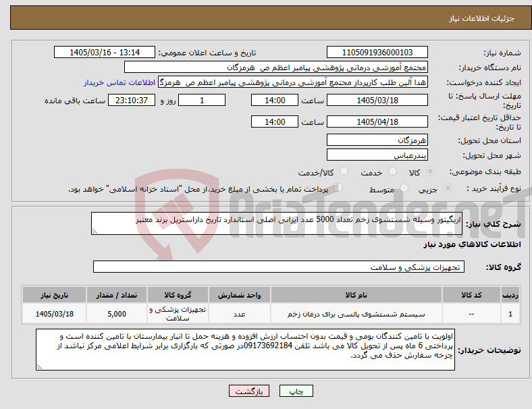Click the announcement date field 1405/03/16 - 13:14

point(105,52)
